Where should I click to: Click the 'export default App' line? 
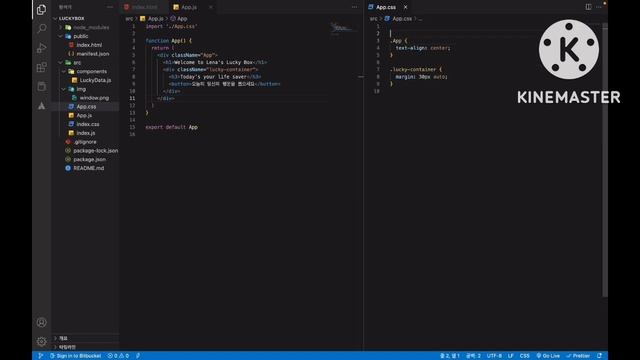tap(172, 127)
